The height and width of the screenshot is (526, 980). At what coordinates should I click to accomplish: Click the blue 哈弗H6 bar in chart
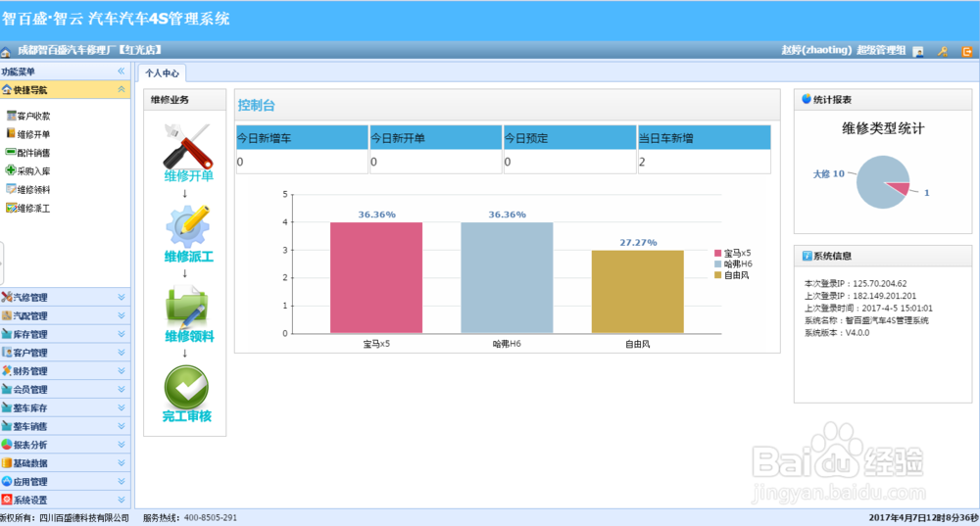click(507, 277)
